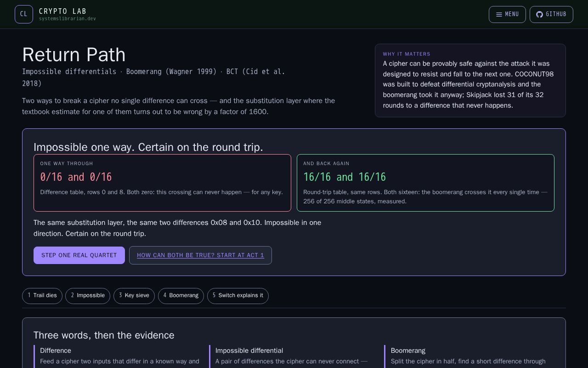Click 'Three words, then the evidence' heading
This screenshot has height=368, width=588.
pos(104,335)
